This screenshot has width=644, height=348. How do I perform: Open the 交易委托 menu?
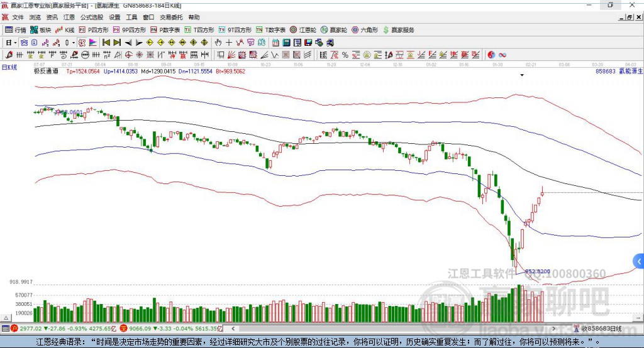(171, 17)
